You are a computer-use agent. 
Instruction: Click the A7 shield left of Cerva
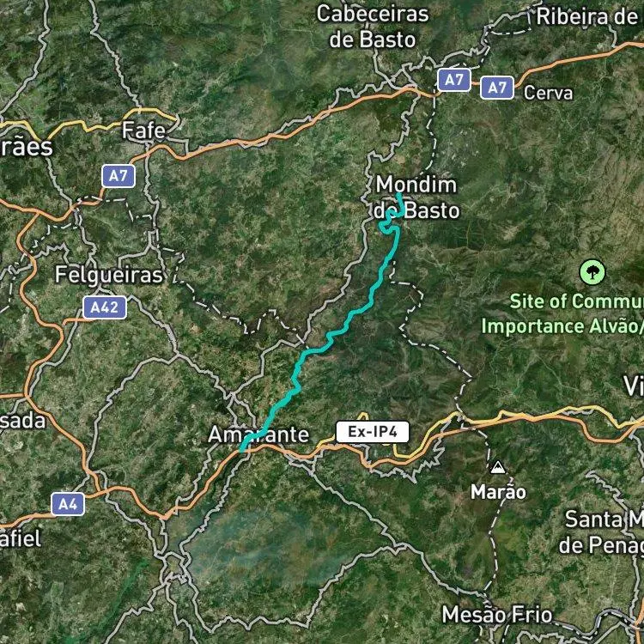pyautogui.click(x=454, y=80)
